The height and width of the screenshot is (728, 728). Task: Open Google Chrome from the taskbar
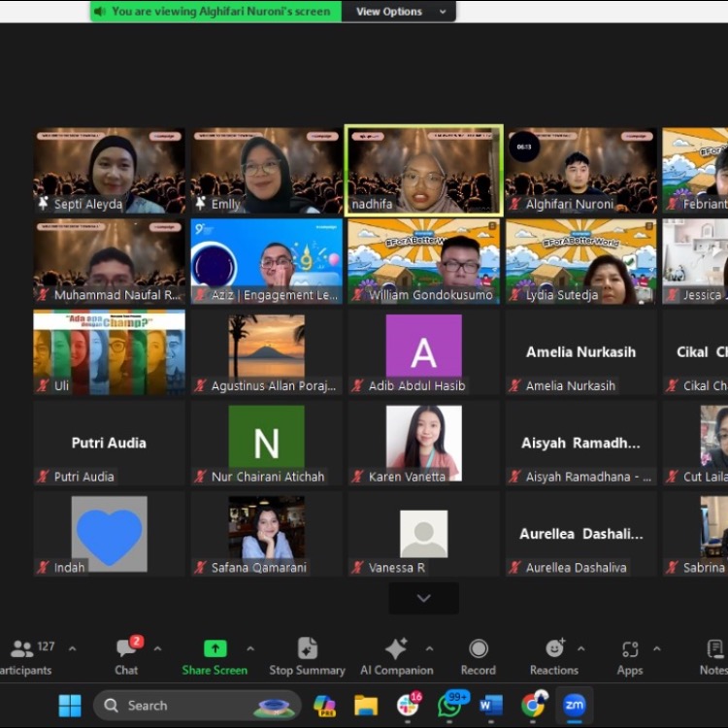click(533, 705)
